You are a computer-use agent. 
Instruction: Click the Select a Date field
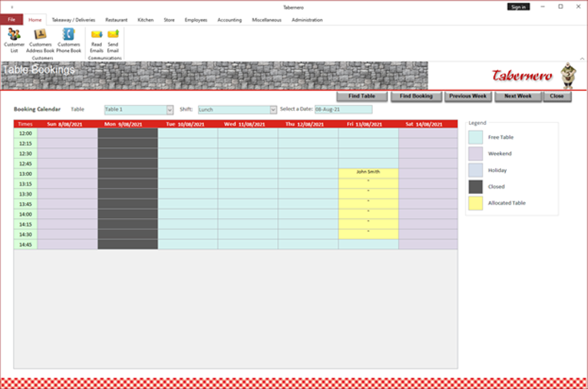tap(343, 109)
